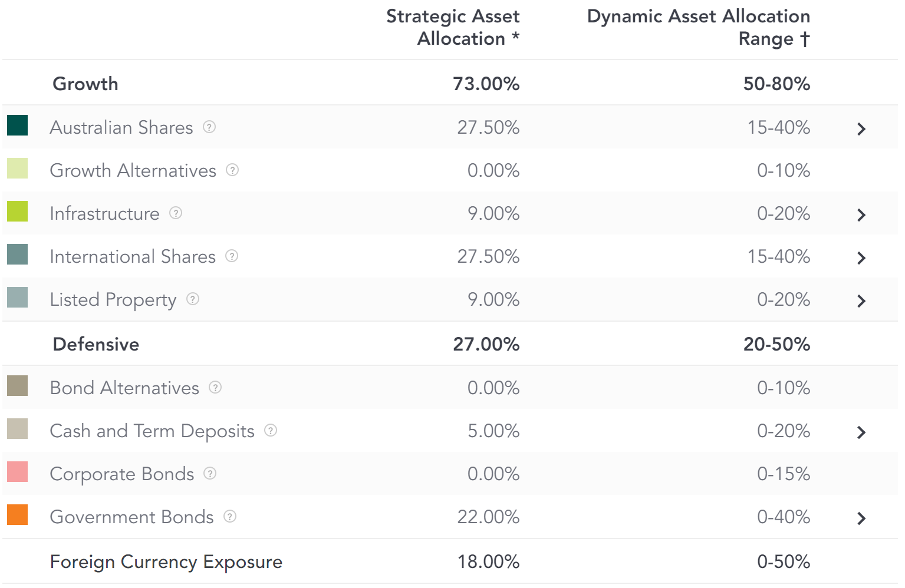Expand the Government Bonds row arrow
The height and width of the screenshot is (588, 905).
[x=861, y=518]
